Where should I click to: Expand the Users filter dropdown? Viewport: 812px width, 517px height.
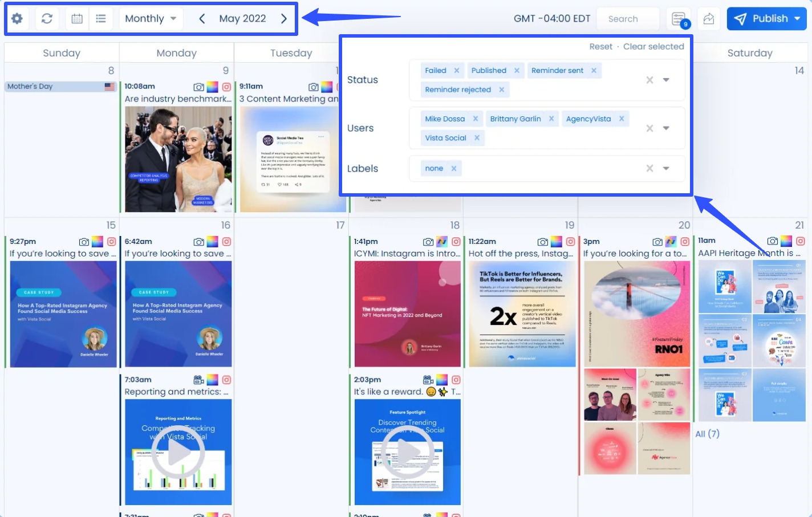pos(666,128)
